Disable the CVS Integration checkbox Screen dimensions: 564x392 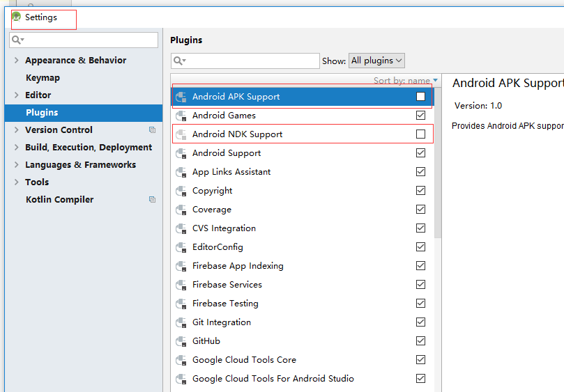click(420, 228)
